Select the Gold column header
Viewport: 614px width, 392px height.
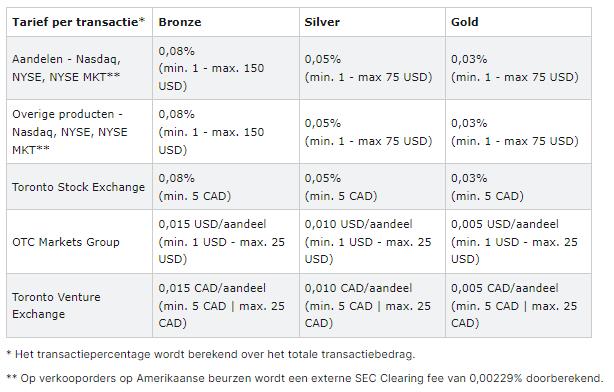(x=464, y=22)
